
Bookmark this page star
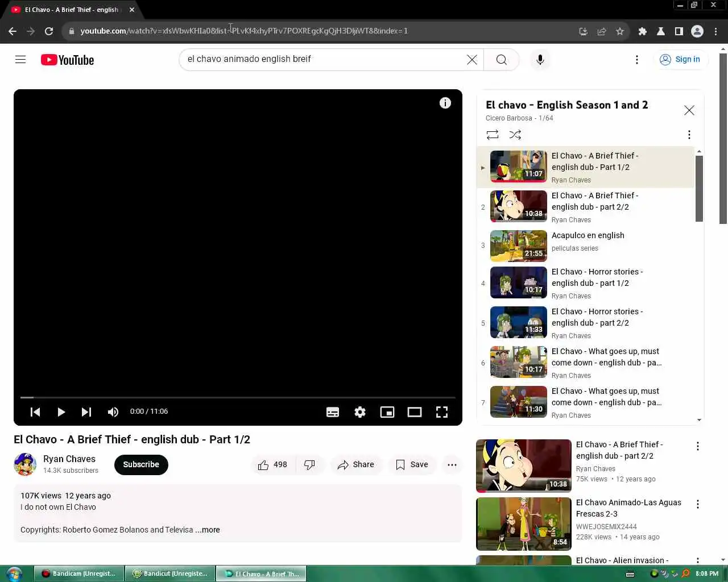tap(620, 31)
